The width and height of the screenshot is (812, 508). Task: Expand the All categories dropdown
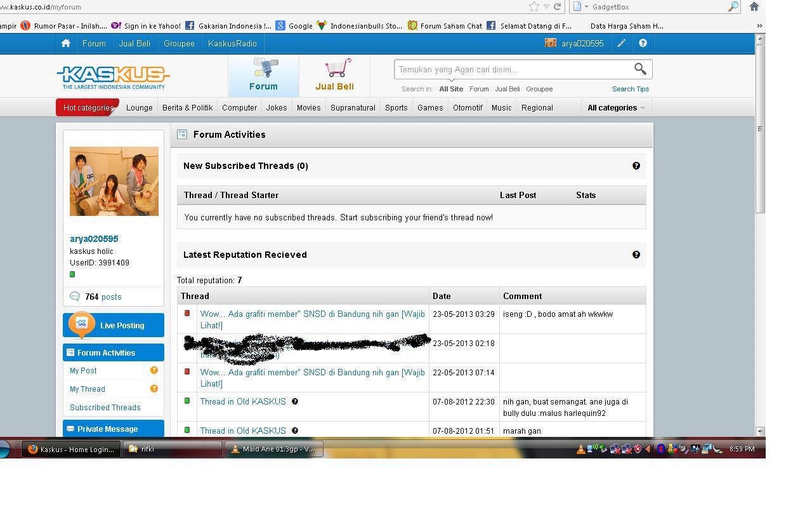coord(616,107)
